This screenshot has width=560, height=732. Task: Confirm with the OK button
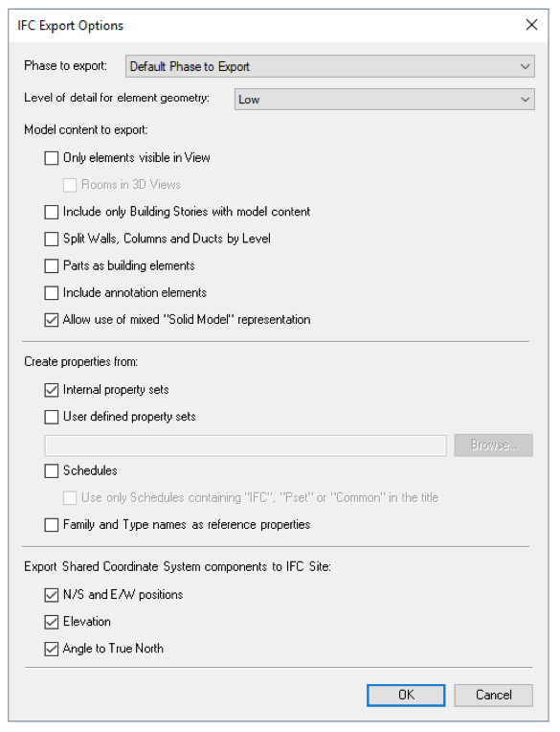pyautogui.click(x=406, y=696)
